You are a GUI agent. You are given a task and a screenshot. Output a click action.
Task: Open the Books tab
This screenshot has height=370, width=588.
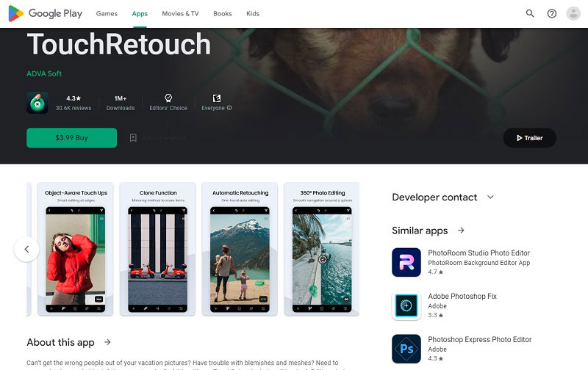click(223, 13)
